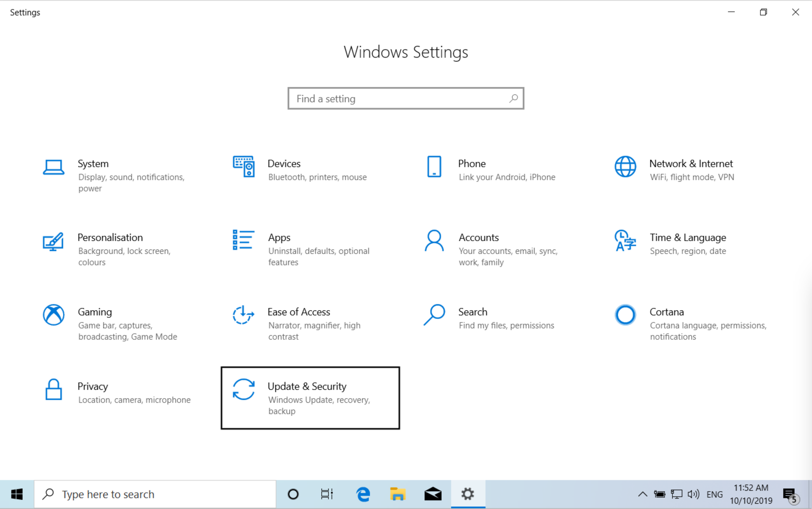The height and width of the screenshot is (509, 812).
Task: Click the Gaming title text
Action: pos(95,312)
